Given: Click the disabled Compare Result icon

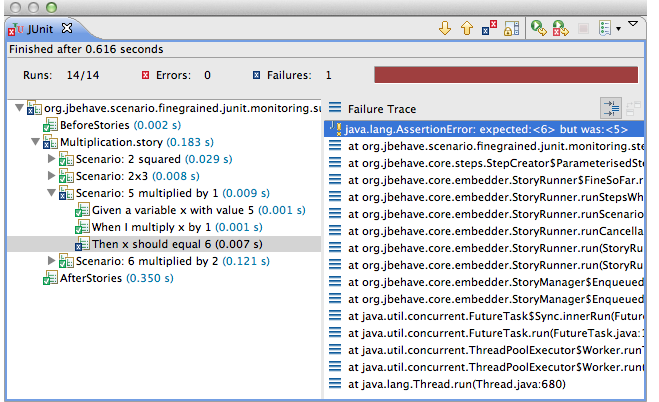Looking at the screenshot, I should coord(633,108).
